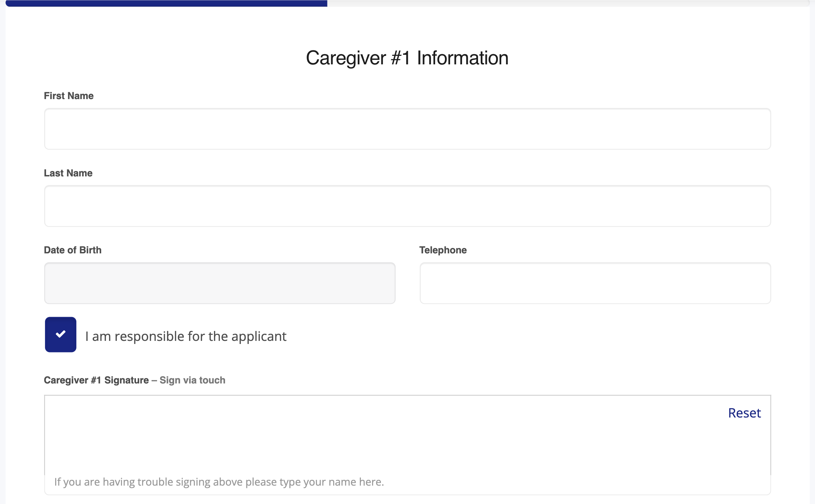Click the 'Date of Birth' label

(x=73, y=250)
